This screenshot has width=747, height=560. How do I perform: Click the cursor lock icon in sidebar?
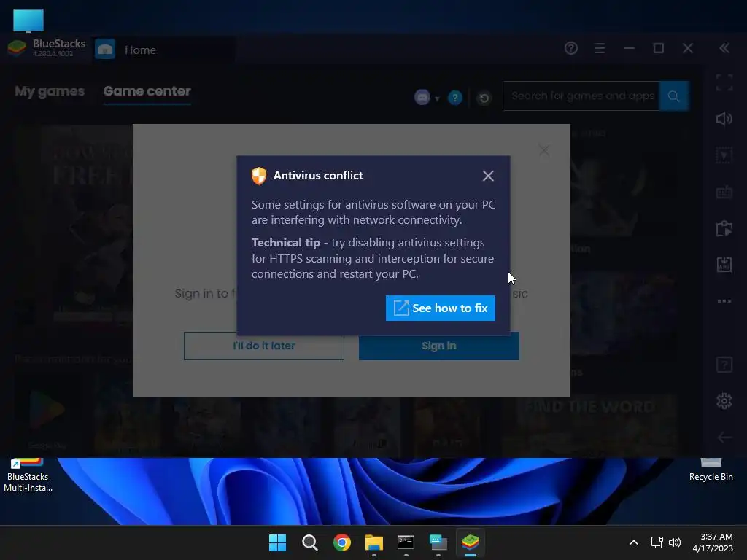tap(724, 155)
